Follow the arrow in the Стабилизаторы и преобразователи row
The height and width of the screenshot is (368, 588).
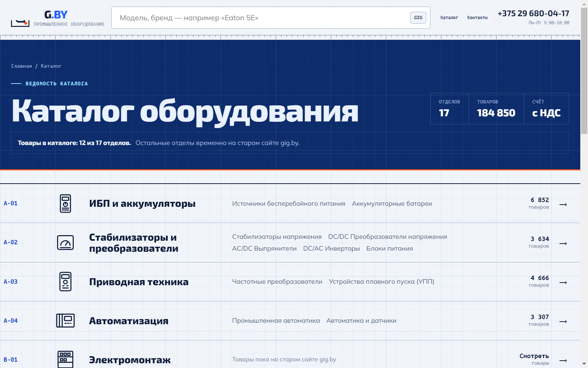563,243
